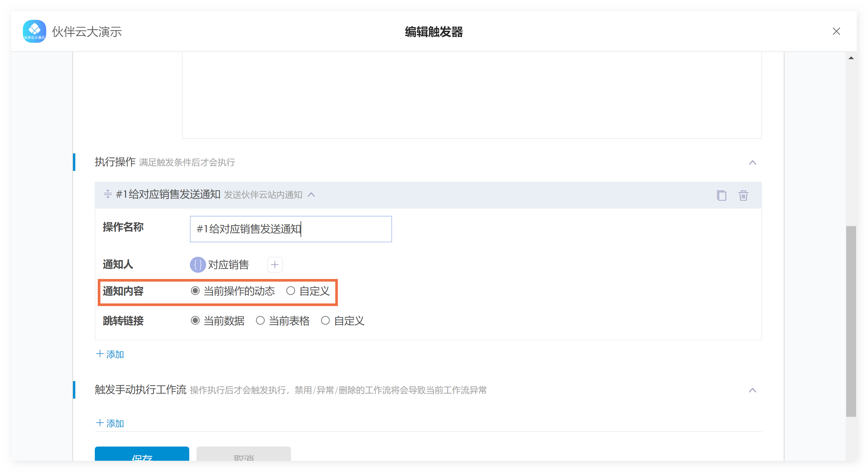Select 自定义 radio for 通知内容
868x472 pixels.
[290, 291]
